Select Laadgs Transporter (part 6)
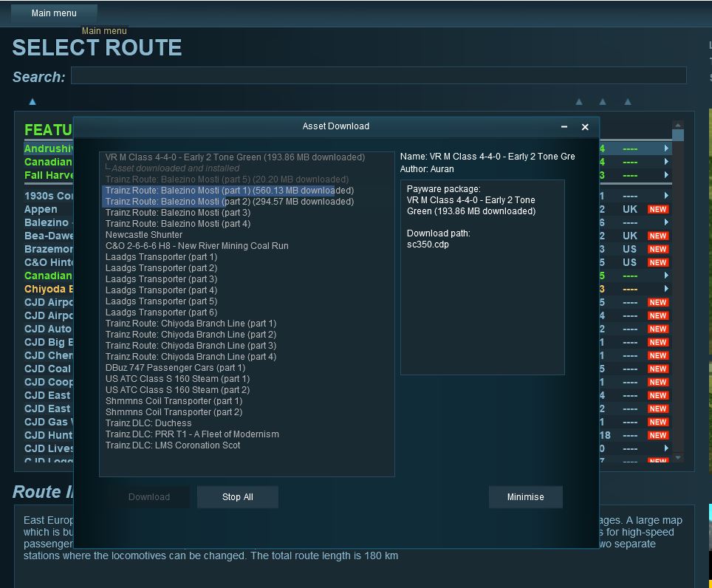 point(161,312)
